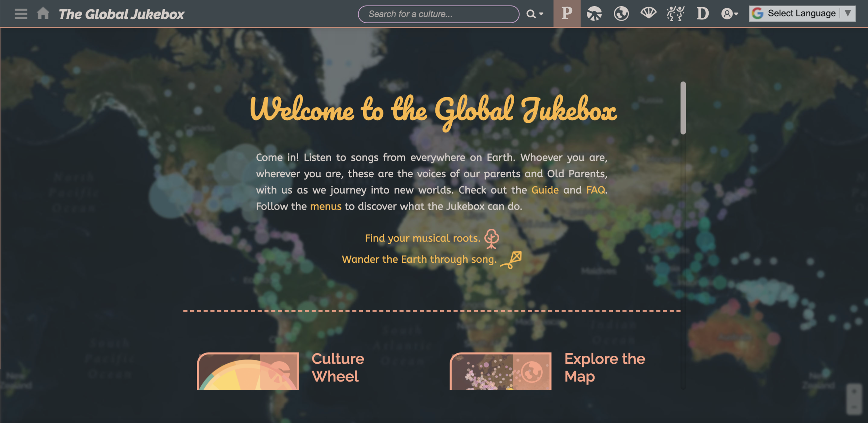Screen dimensions: 868x423
Task: Open the FAQ link
Action: coord(595,190)
